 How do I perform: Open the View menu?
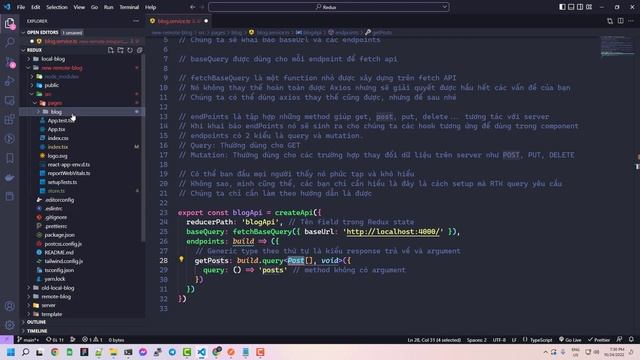pos(79,7)
